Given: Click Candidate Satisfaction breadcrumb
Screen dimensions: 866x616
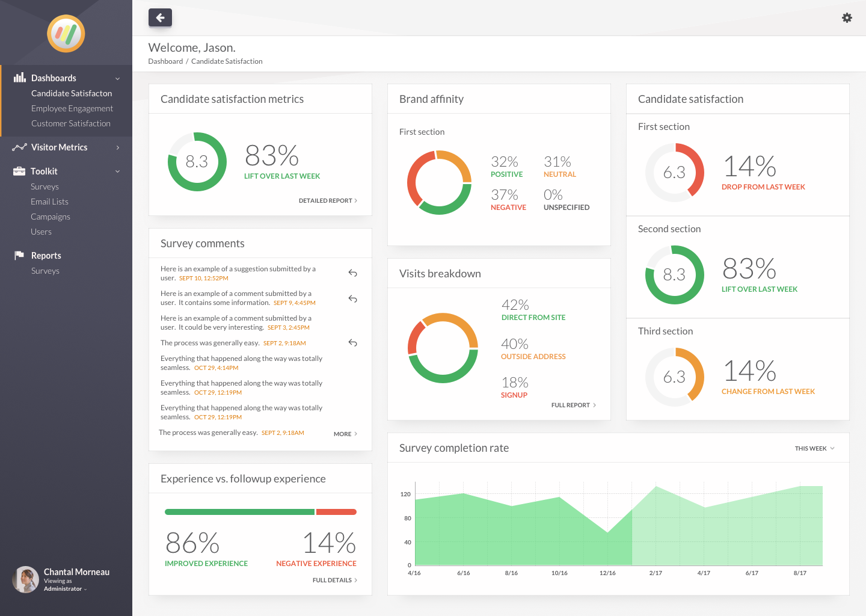Looking at the screenshot, I should coord(227,61).
